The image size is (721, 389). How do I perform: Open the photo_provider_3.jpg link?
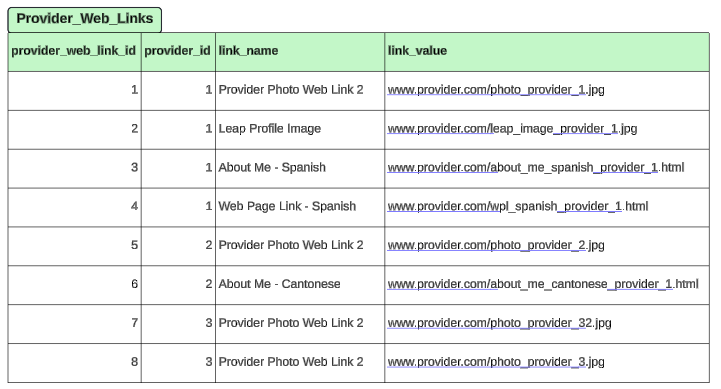pyautogui.click(x=496, y=362)
